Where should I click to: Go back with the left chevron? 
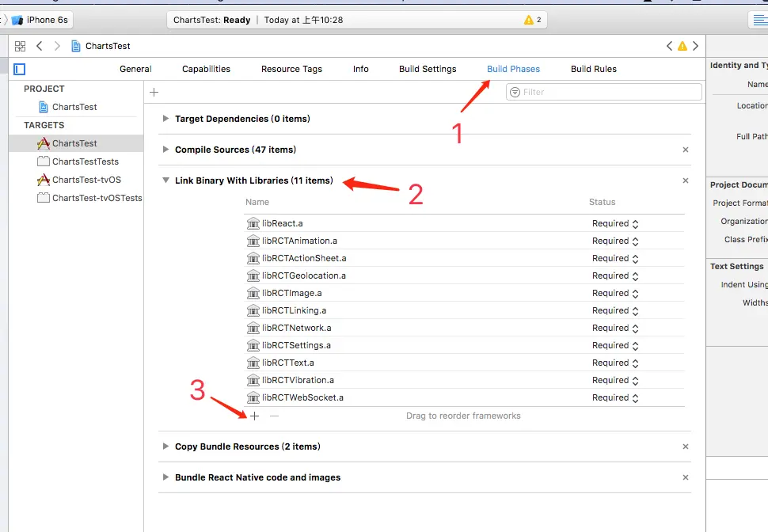pos(39,46)
